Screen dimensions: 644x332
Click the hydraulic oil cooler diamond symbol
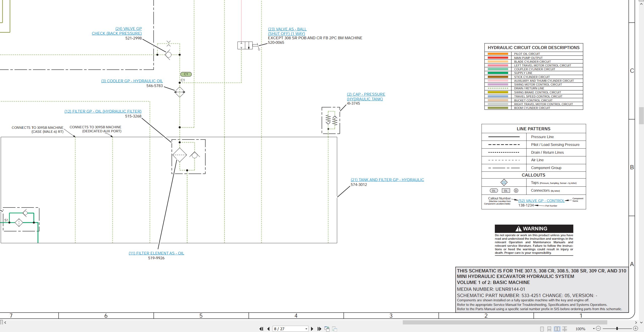click(180, 92)
